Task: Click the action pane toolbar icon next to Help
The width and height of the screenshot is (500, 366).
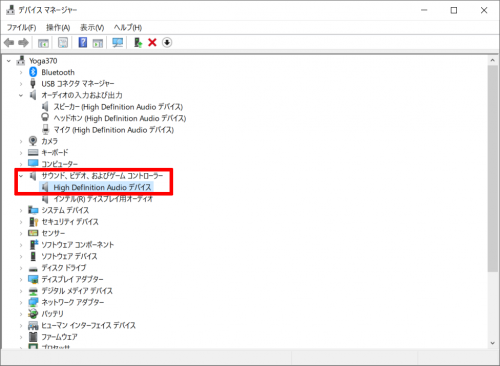Action: [98, 43]
